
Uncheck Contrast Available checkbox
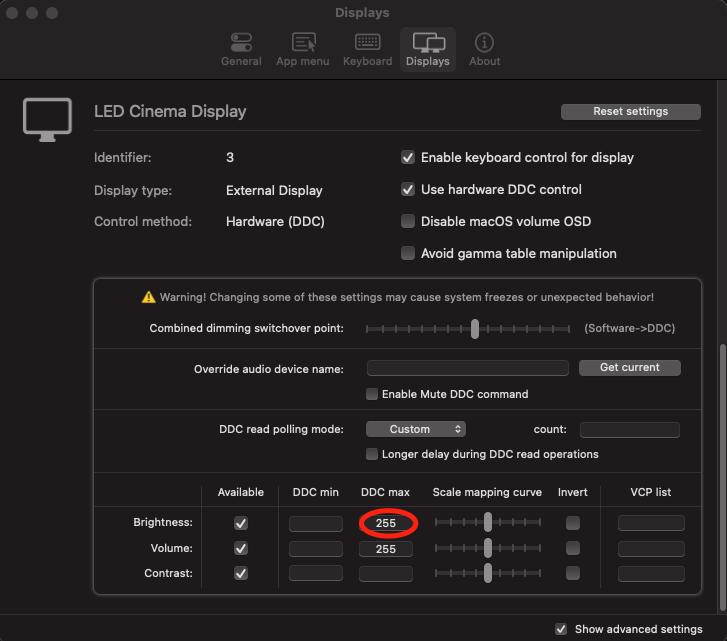[241, 573]
